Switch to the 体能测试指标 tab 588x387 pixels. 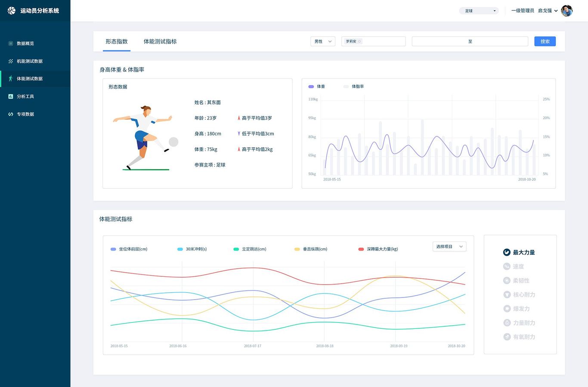160,41
